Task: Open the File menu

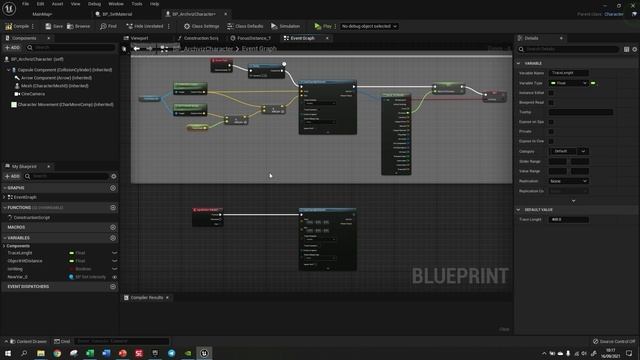Action: pos(25,4)
